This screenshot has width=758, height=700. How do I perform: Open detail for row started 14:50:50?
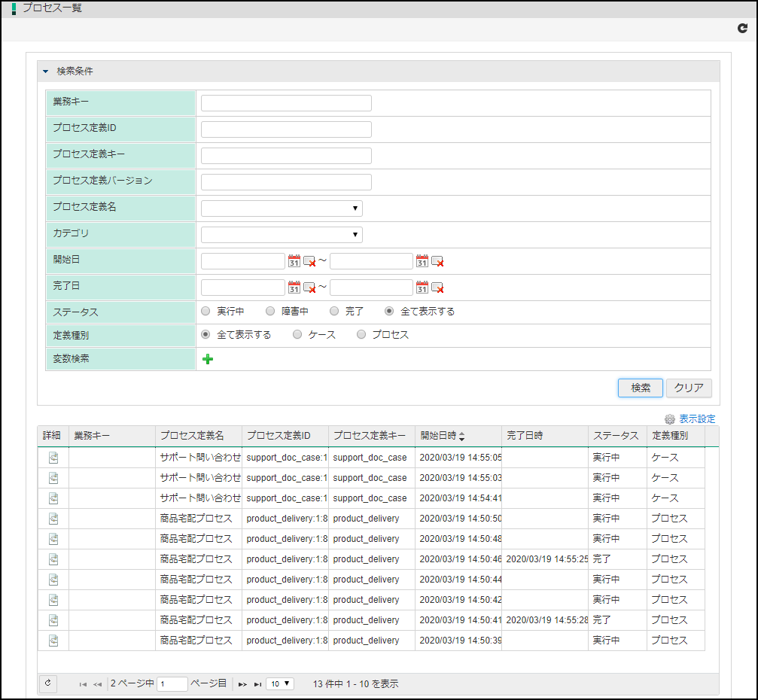pos(53,519)
